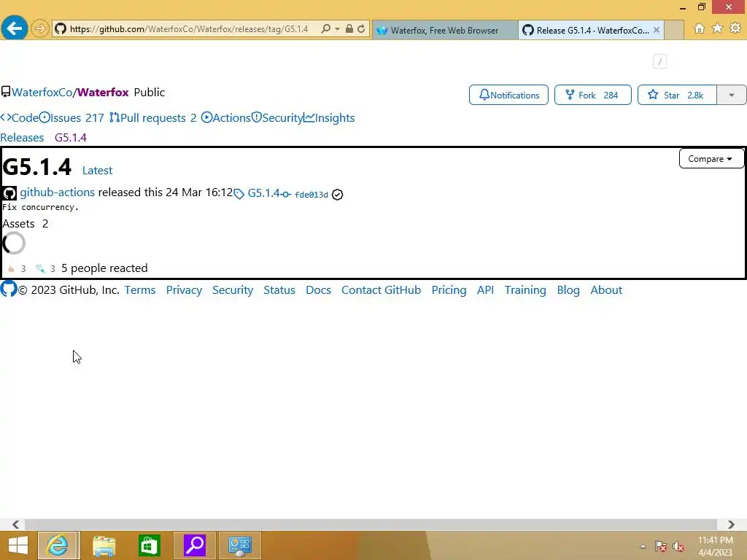Open the Control Panel taskbar icon

239,545
